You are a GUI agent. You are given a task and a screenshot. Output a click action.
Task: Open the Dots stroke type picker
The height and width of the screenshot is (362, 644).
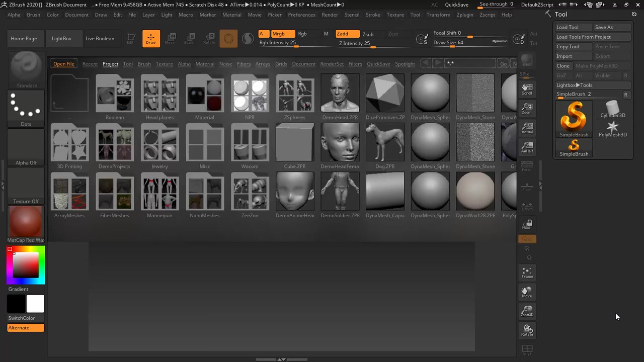click(x=26, y=108)
